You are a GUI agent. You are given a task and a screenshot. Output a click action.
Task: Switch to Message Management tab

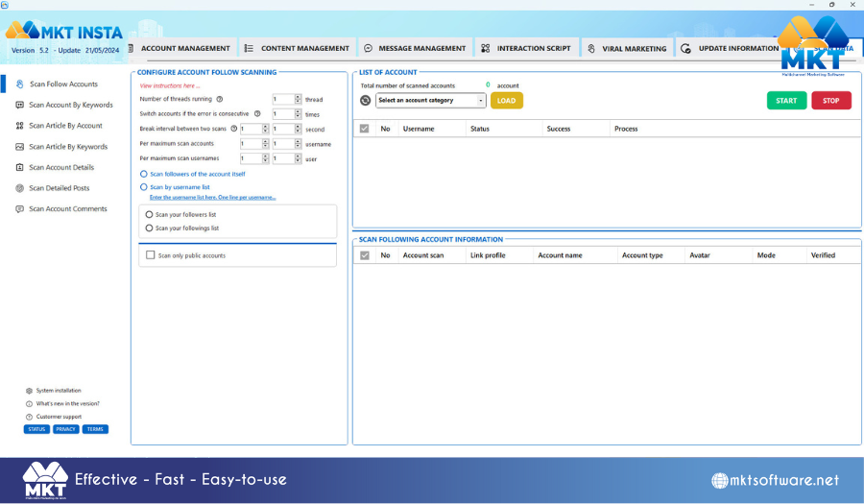click(x=416, y=48)
